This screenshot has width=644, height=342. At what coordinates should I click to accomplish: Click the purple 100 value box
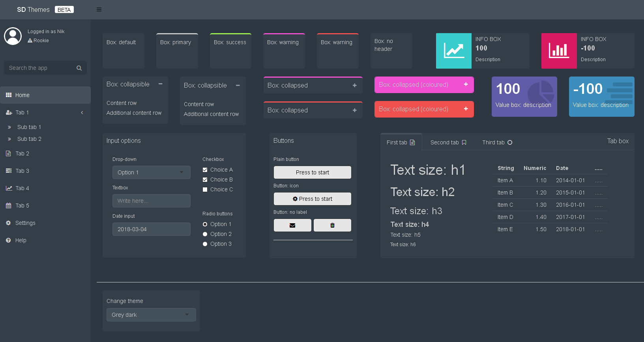524,97
